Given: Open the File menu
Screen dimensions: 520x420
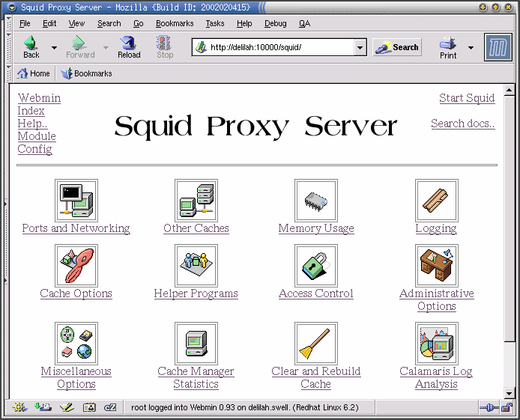Looking at the screenshot, I should [25, 23].
